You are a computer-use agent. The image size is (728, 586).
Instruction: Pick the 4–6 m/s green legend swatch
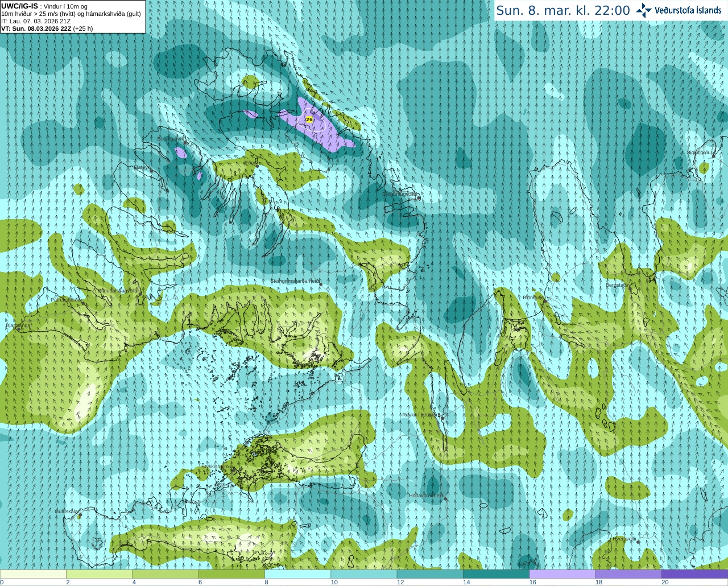[x=165, y=574]
